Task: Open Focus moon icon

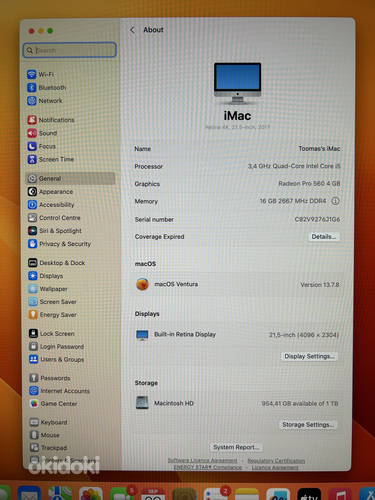Action: pos(32,146)
